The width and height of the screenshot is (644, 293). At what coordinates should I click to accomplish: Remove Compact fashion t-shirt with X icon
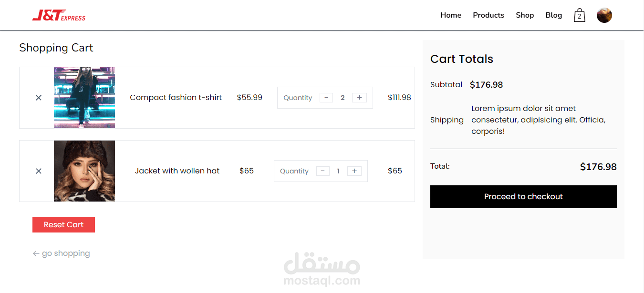(39, 98)
